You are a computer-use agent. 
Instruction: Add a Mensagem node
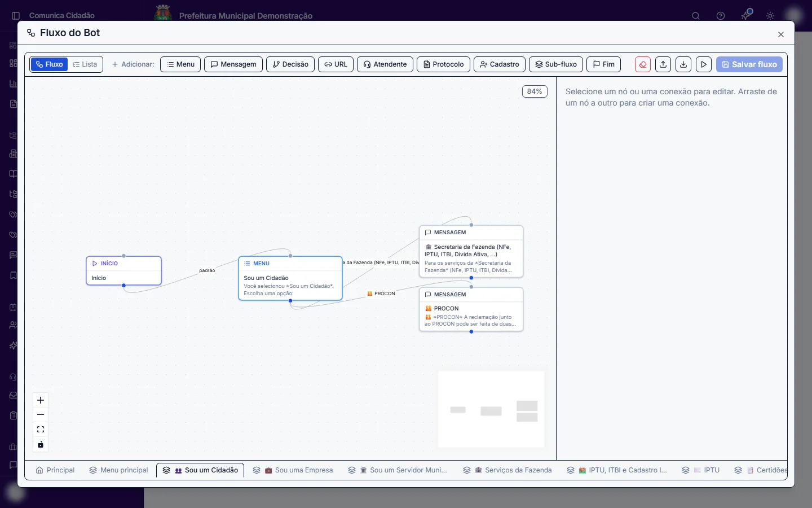click(233, 64)
